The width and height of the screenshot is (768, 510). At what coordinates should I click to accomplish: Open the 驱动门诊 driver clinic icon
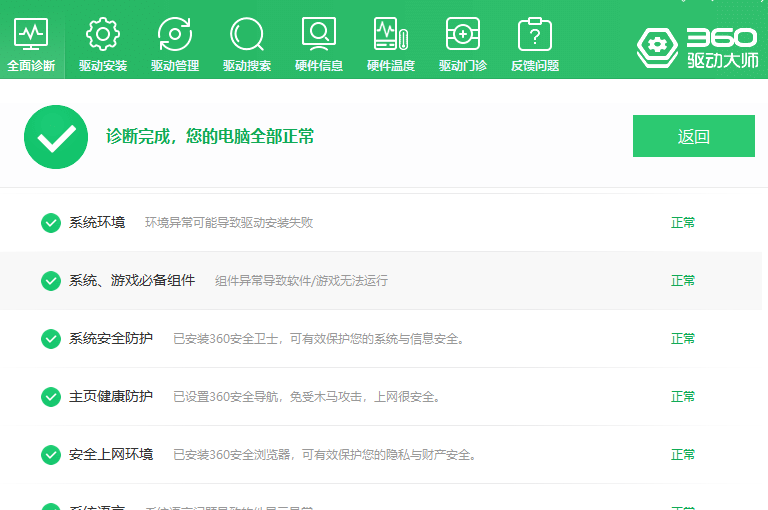(462, 35)
